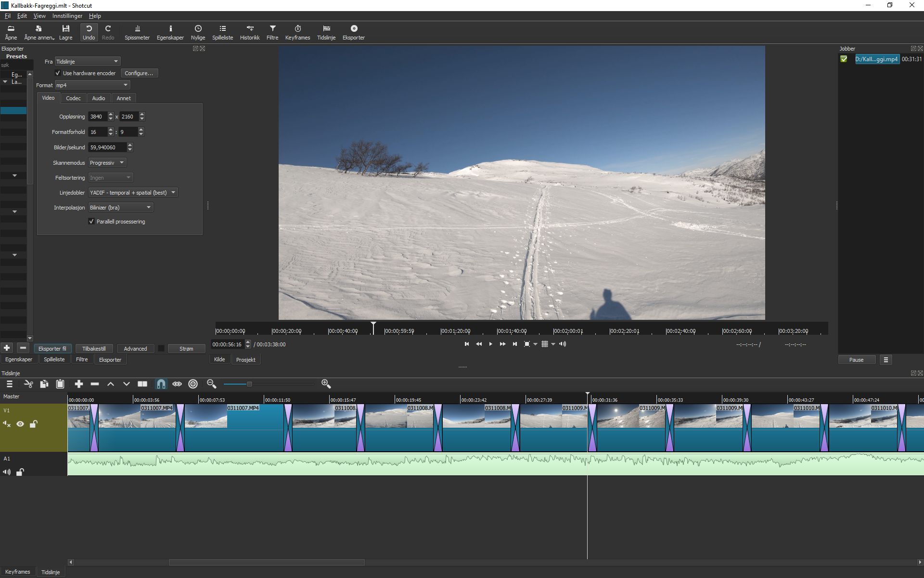Toggle timeline snapping magnet icon
This screenshot has width=924, height=578.
point(161,384)
